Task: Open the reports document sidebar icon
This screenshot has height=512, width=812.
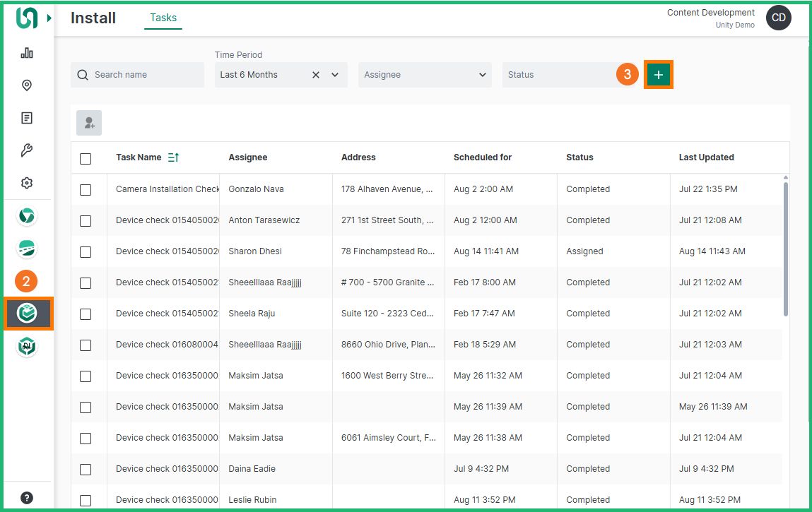Action: tap(27, 118)
